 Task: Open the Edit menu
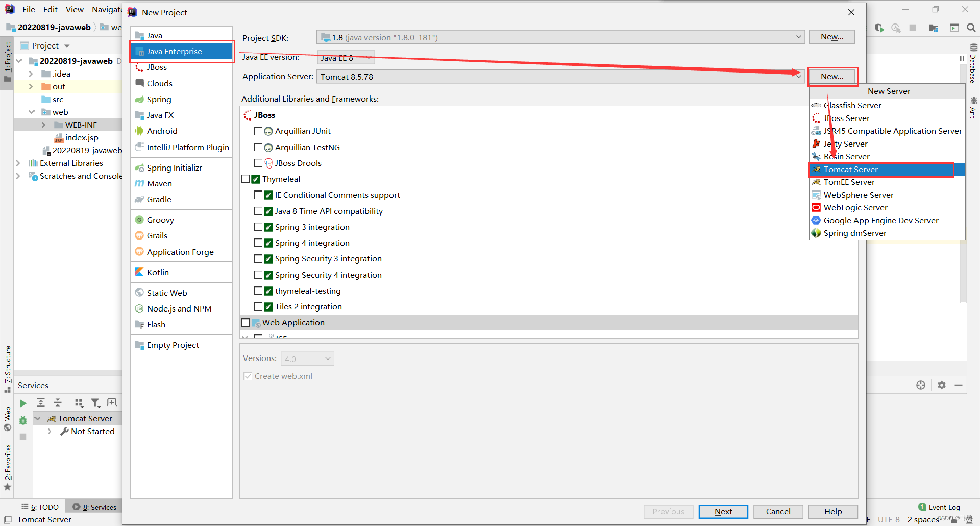pyautogui.click(x=50, y=9)
